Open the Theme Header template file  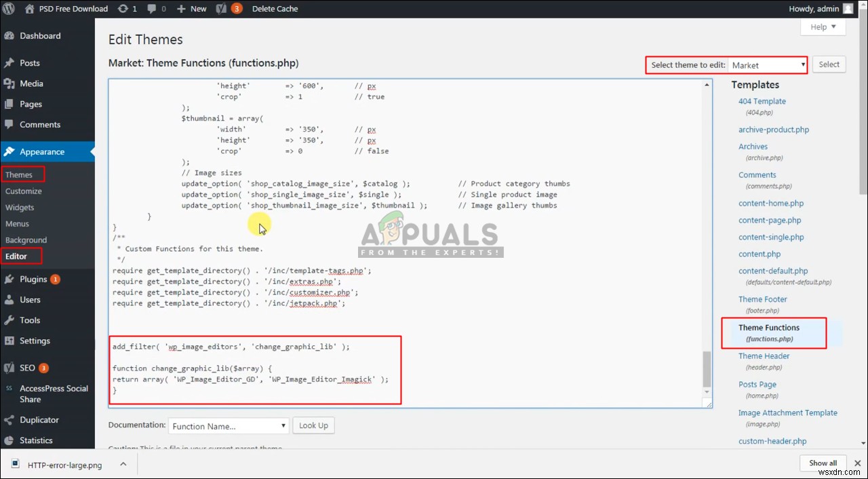tap(764, 356)
